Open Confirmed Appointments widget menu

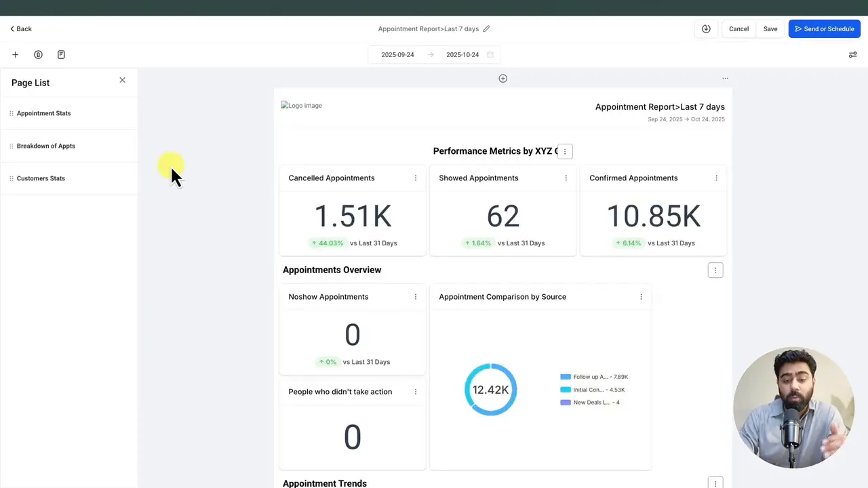(x=716, y=178)
